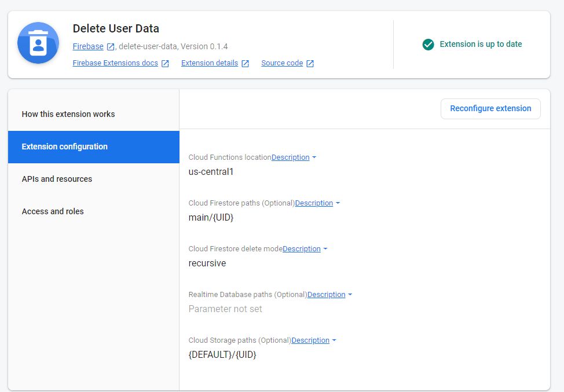Click the Cloud Firestore paths (Optional) label
This screenshot has width=564, height=392.
241,203
